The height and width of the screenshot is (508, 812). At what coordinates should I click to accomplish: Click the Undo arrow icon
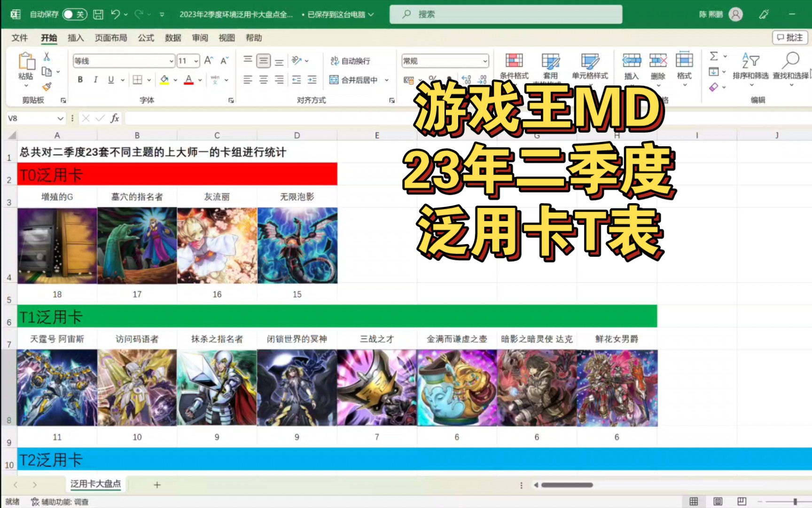point(115,14)
